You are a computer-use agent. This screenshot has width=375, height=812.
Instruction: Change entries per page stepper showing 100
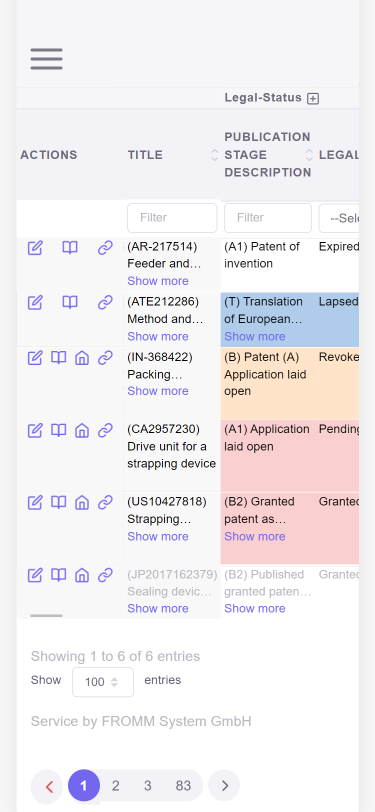[x=103, y=682]
